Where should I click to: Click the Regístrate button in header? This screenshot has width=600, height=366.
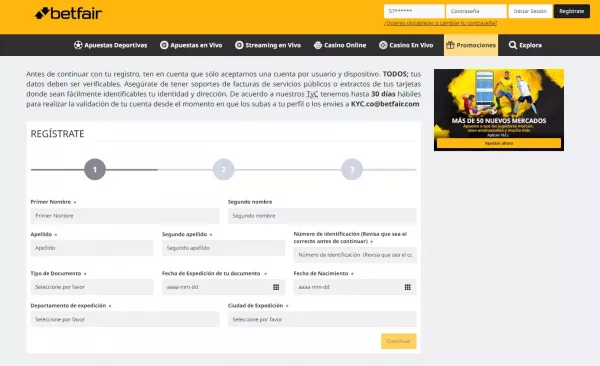pos(572,11)
